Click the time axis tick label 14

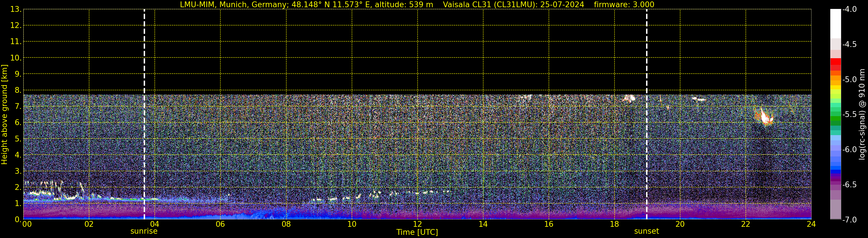pyautogui.click(x=483, y=224)
